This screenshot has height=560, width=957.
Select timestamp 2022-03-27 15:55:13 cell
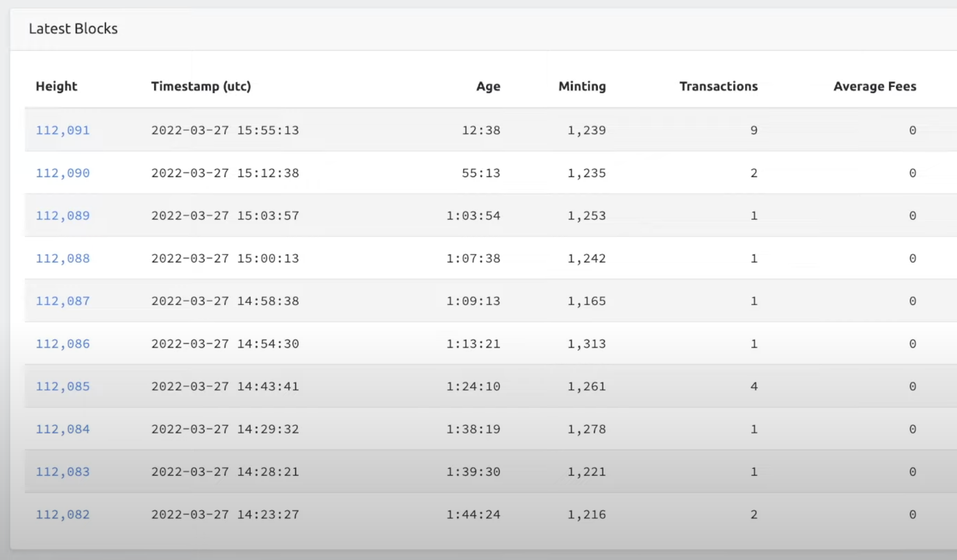[225, 130]
